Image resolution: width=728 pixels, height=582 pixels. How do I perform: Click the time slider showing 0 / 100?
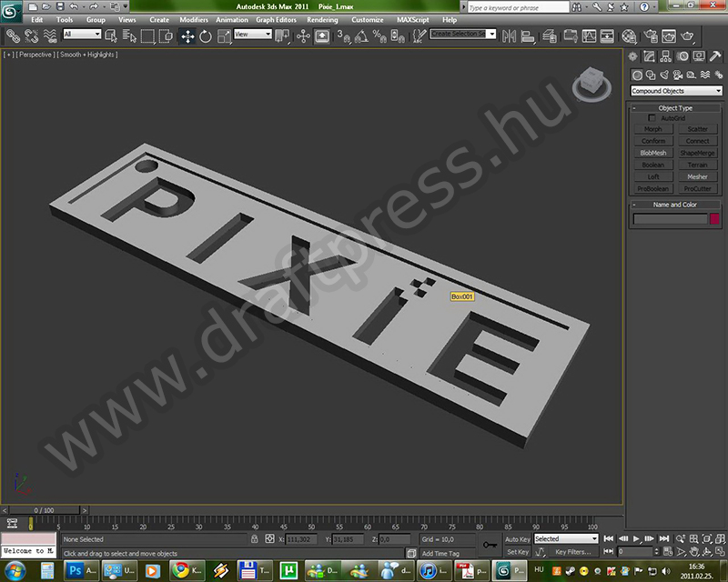[x=44, y=510]
